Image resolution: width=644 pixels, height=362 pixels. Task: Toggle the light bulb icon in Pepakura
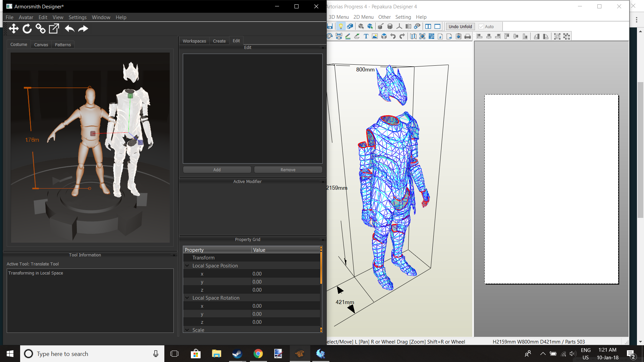coord(340,26)
